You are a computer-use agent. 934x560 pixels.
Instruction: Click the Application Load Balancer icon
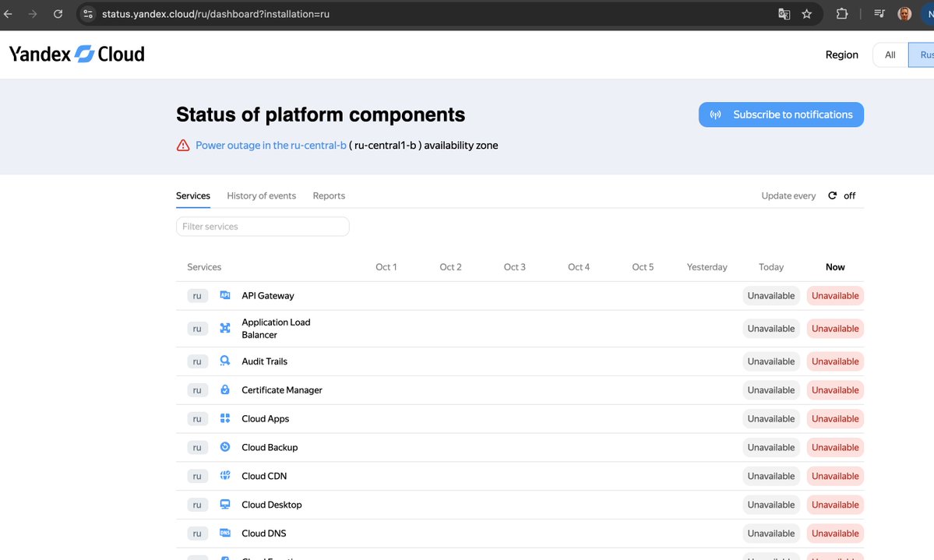(x=224, y=328)
